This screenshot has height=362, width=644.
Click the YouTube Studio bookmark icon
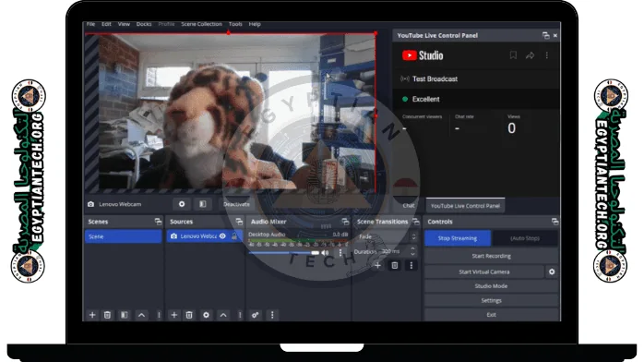click(513, 55)
